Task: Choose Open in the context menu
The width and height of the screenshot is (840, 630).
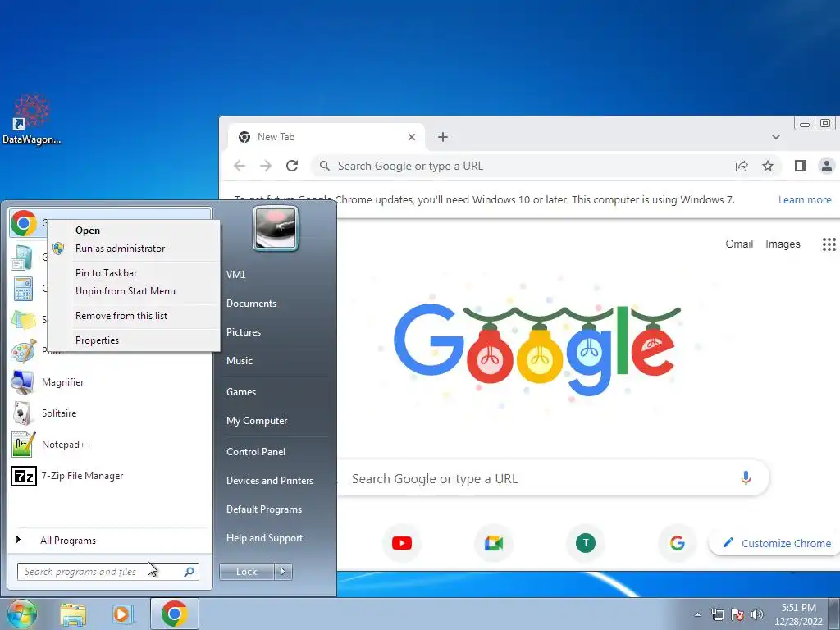Action: (x=87, y=231)
